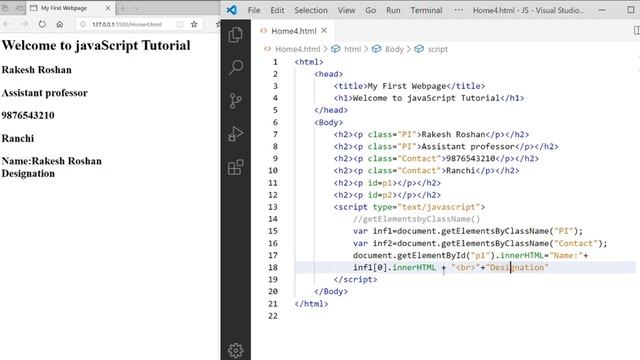Open the File menu
The image size is (640, 360).
pyautogui.click(x=254, y=10)
